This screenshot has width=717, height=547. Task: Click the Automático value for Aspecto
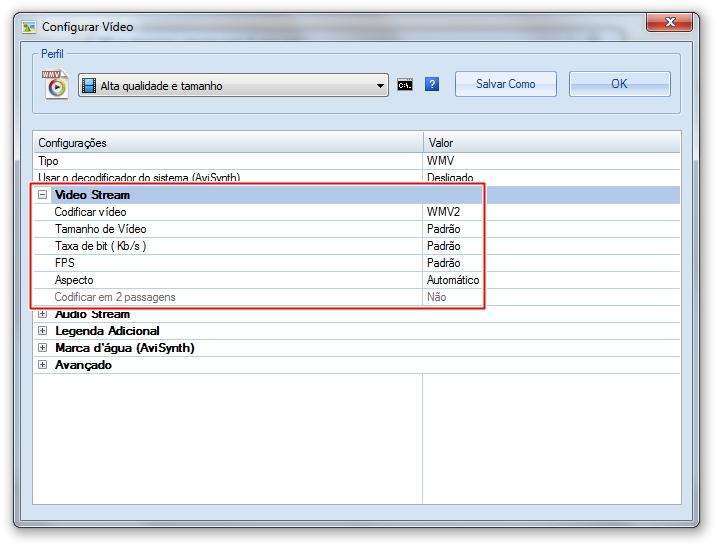pyautogui.click(x=453, y=280)
